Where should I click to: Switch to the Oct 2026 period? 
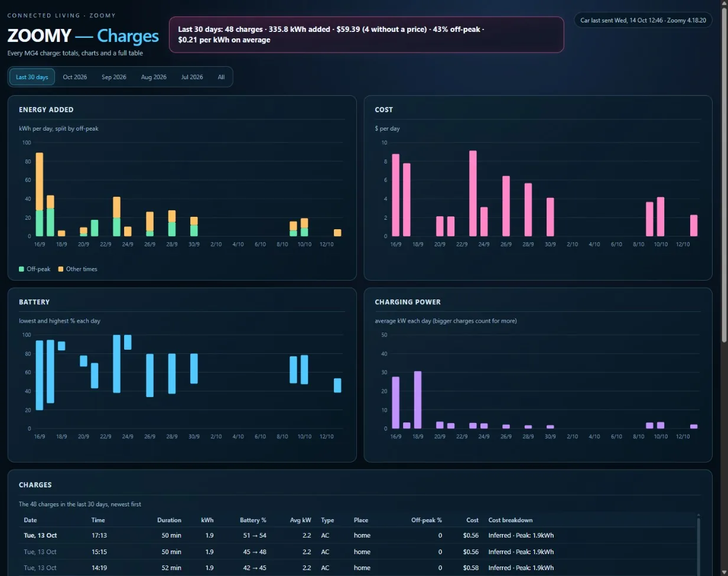[75, 77]
